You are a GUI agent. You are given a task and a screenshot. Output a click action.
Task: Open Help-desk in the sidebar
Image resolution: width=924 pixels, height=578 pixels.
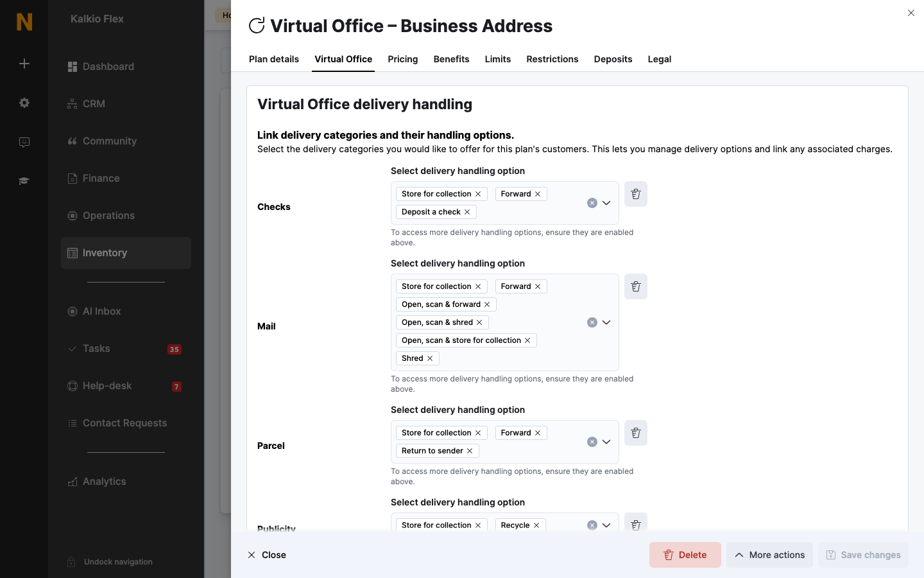click(x=126, y=386)
